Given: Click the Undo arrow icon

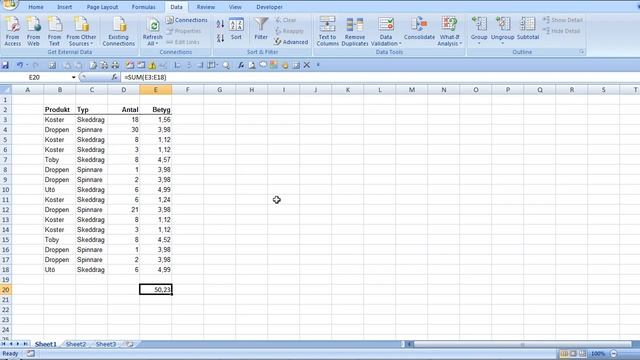Looking at the screenshot, I should (x=19, y=65).
